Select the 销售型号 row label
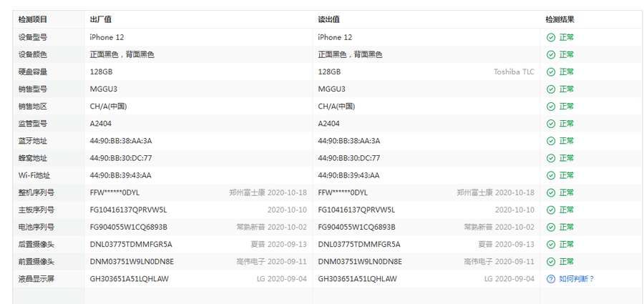This screenshot has width=644, height=304. click(32, 89)
